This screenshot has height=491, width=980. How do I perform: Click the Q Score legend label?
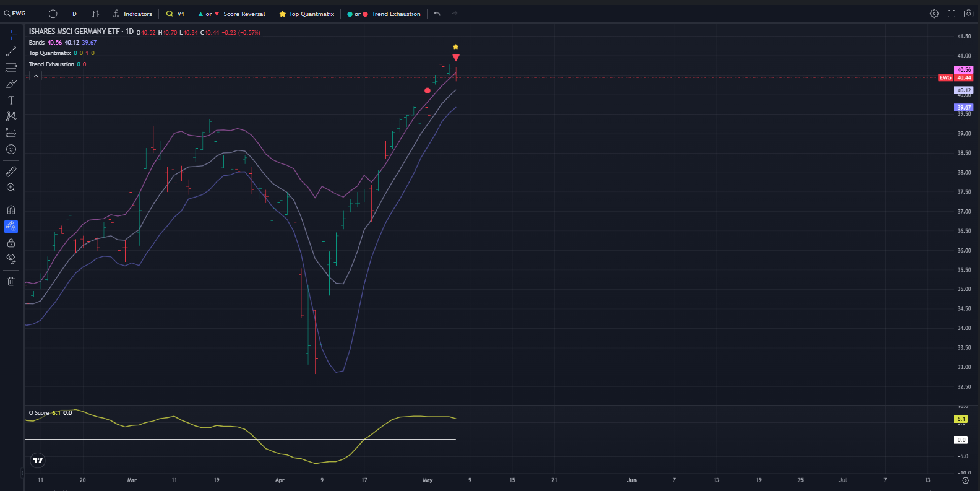pos(39,413)
